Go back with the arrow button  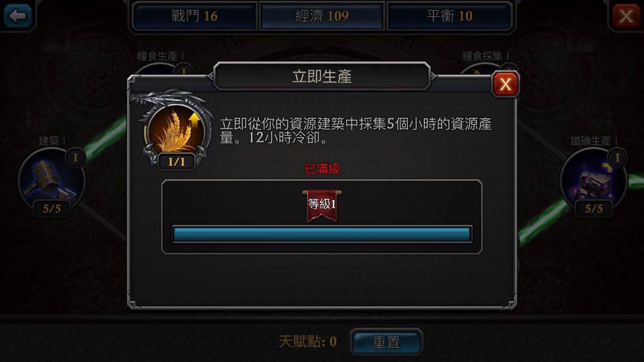click(x=17, y=15)
